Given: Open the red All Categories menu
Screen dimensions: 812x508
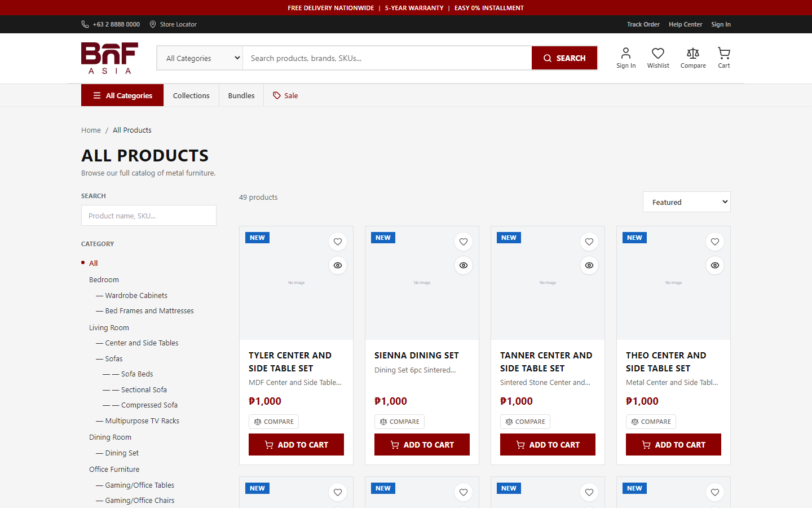Looking at the screenshot, I should (122, 95).
